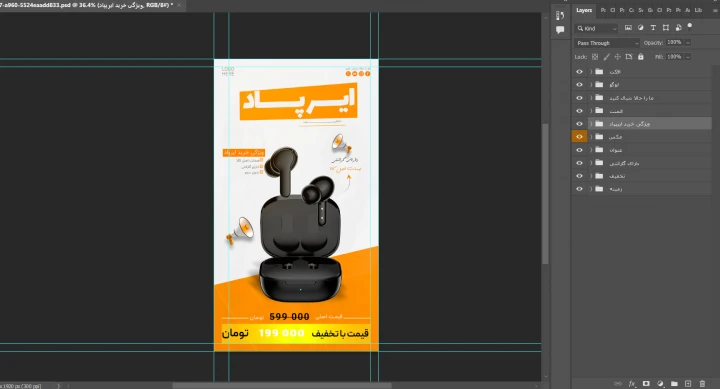Open the Kind filter type dropdown

(x=597, y=28)
